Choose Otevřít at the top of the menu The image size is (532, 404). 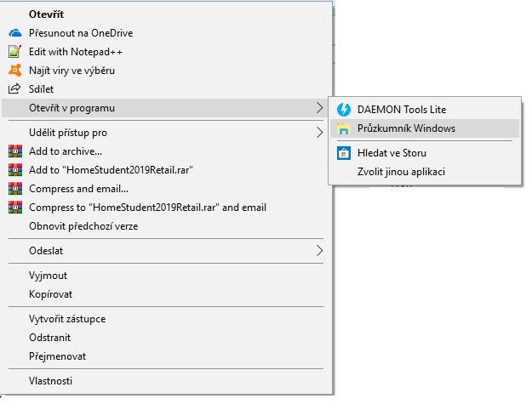click(166, 14)
